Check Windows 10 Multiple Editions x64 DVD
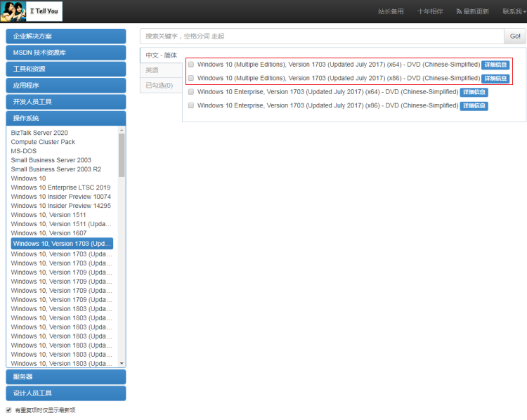Screen dimensions: 527x420 [x=191, y=64]
